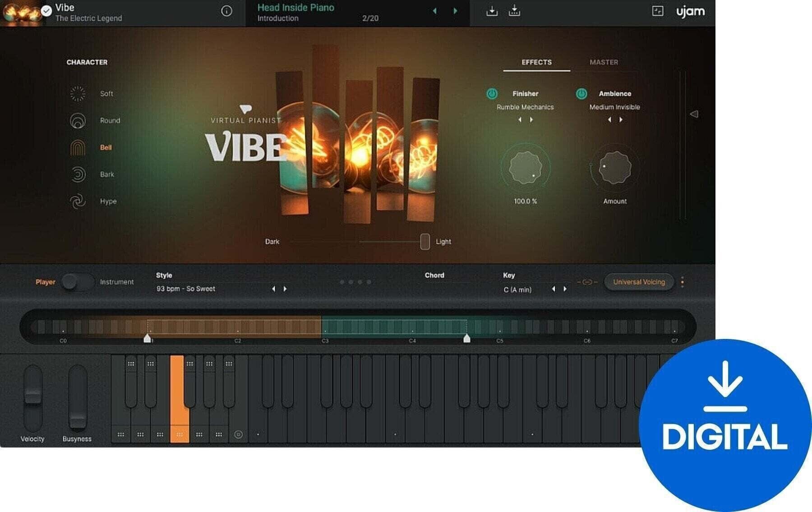The image size is (812, 512).
Task: Click the Universal Voicing button
Action: click(639, 282)
